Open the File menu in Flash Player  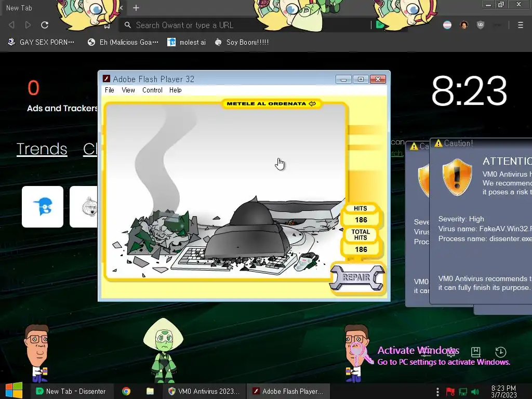[x=109, y=90]
